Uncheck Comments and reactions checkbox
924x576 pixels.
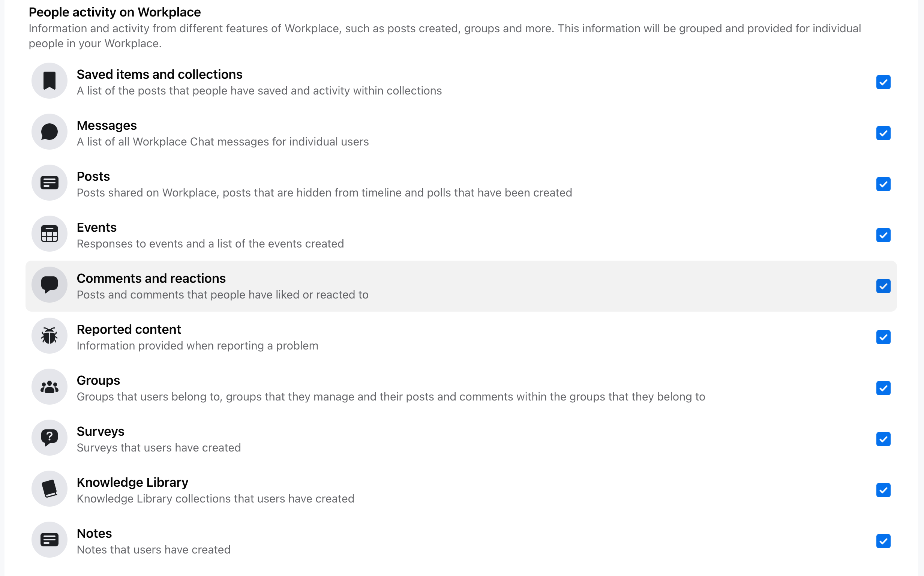click(883, 286)
